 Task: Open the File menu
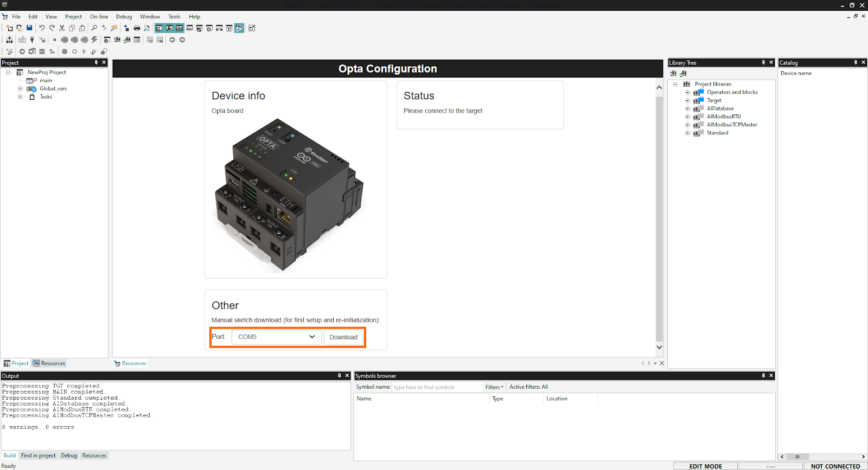[16, 17]
